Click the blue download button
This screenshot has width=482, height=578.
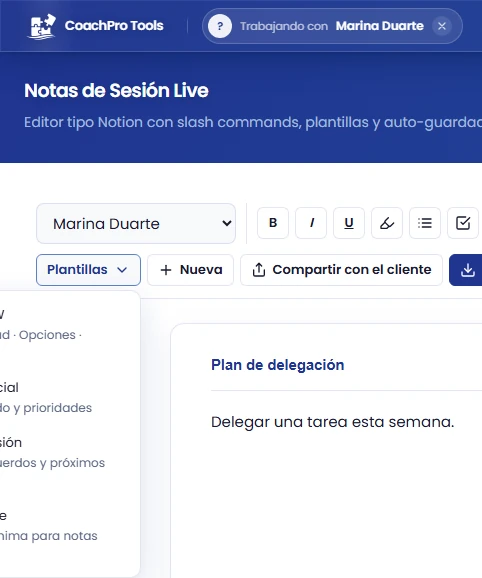[x=466, y=270]
